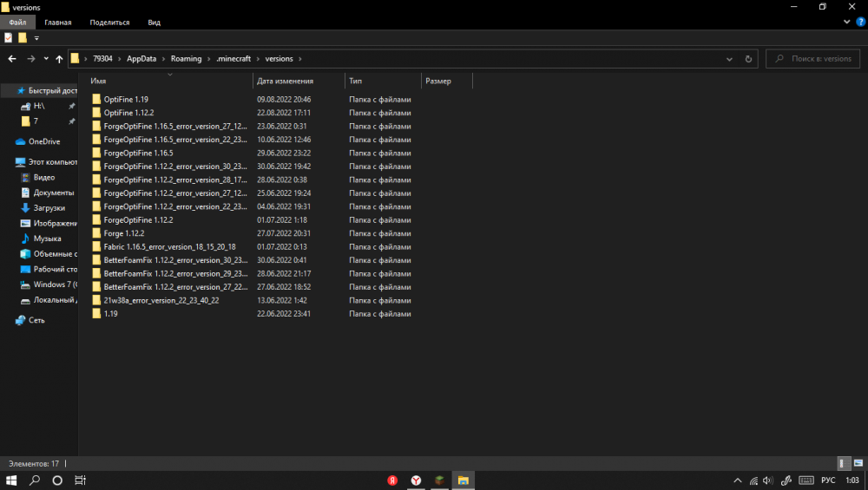868x490 pixels.
Task: Open the Поделиться ribbon tab
Action: [x=109, y=23]
